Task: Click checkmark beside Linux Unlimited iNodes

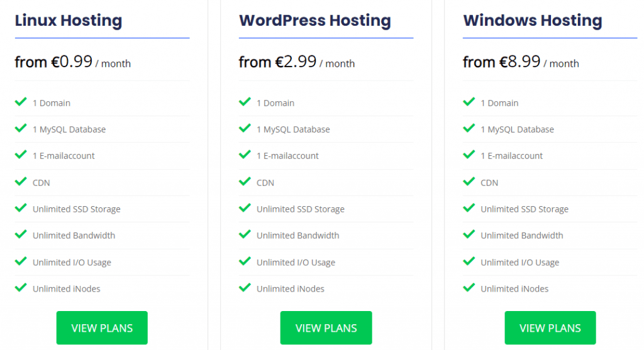Action: (x=21, y=288)
